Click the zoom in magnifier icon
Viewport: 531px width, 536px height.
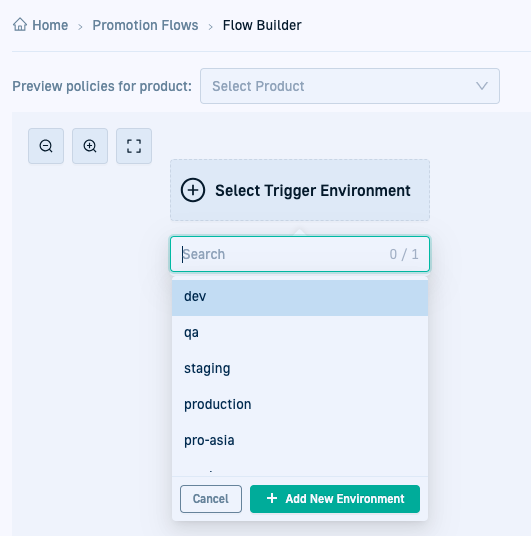coord(90,146)
